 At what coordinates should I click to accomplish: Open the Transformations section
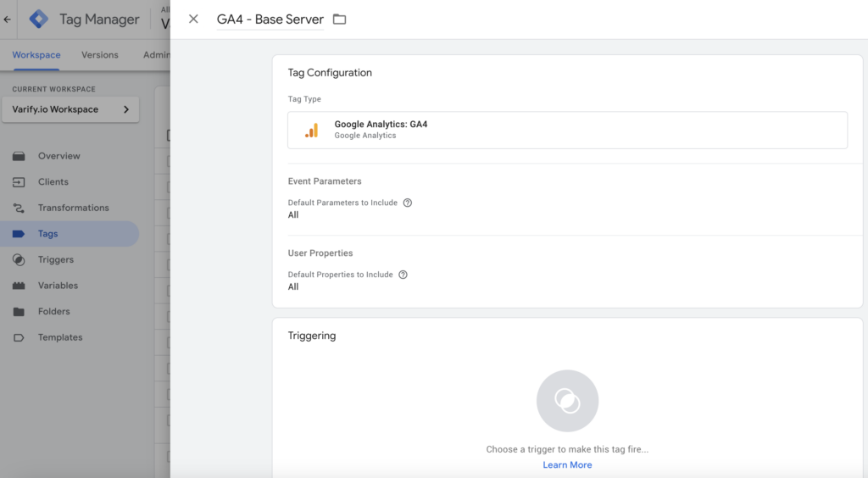[74, 208]
